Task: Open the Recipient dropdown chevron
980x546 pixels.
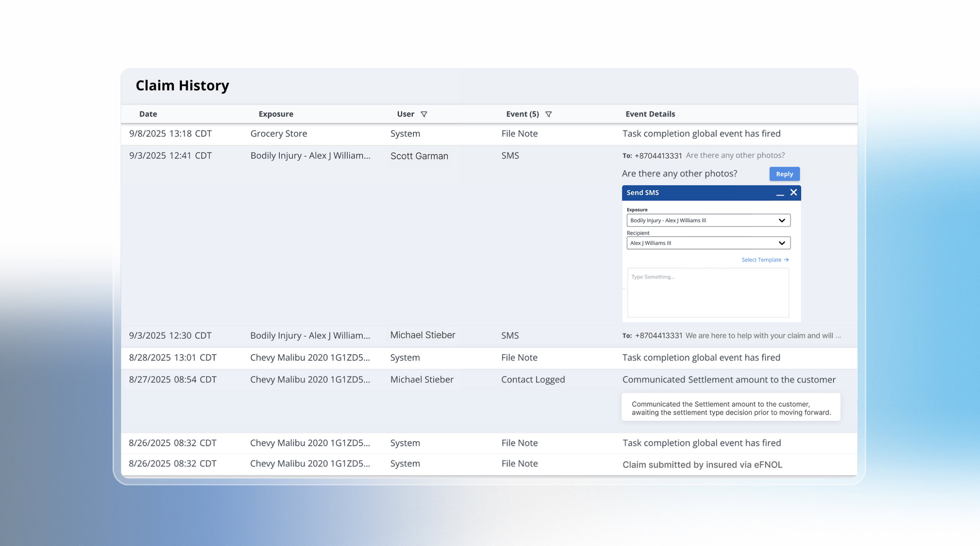Action: coord(782,243)
